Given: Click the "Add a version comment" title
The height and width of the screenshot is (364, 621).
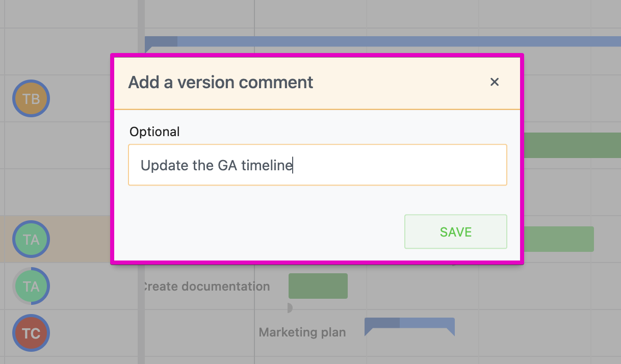Looking at the screenshot, I should click(220, 82).
